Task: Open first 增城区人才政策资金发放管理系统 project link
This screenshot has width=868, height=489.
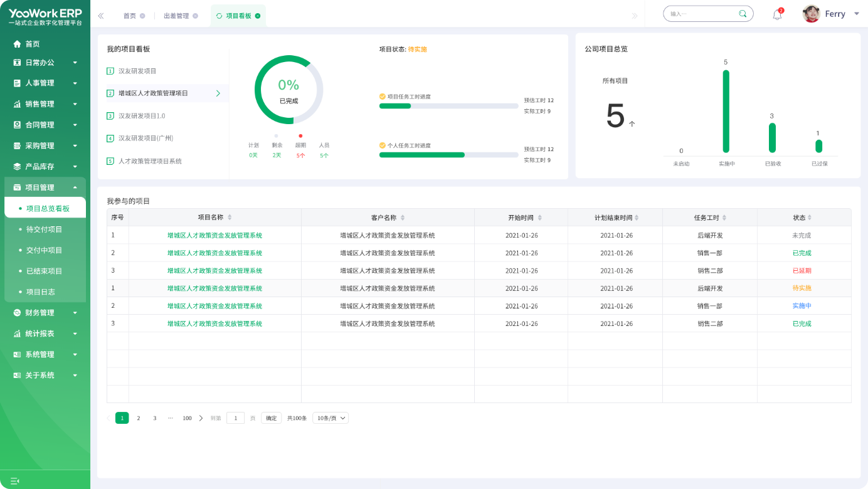Action: point(214,236)
